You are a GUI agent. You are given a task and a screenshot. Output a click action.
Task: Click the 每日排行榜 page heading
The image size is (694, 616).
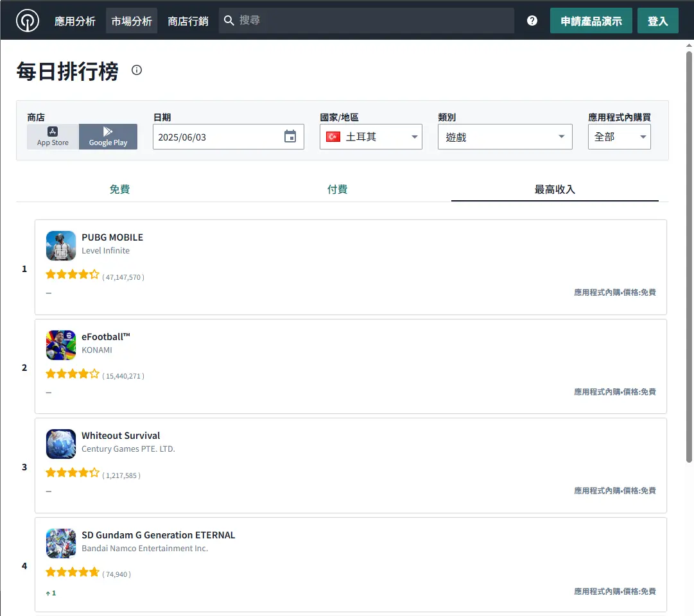[67, 71]
